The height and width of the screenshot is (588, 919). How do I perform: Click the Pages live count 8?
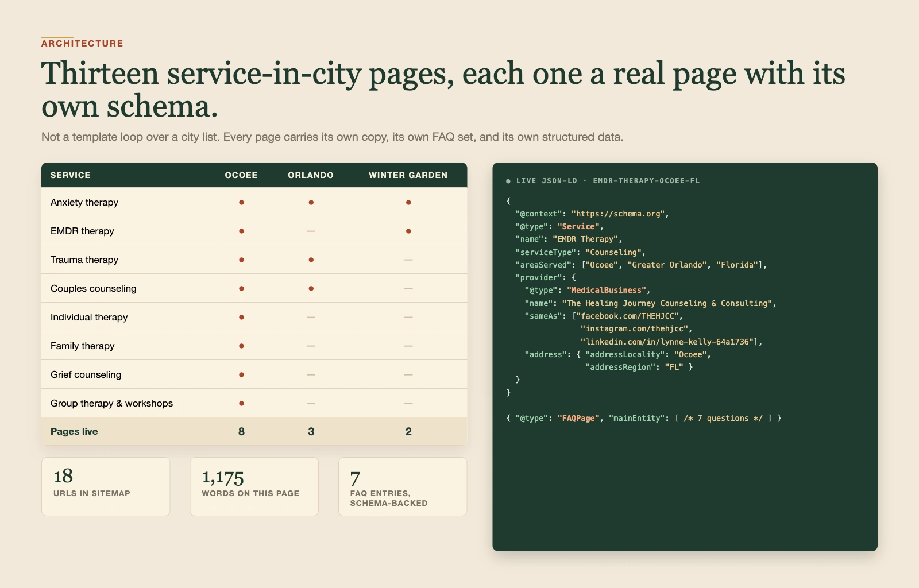(241, 431)
